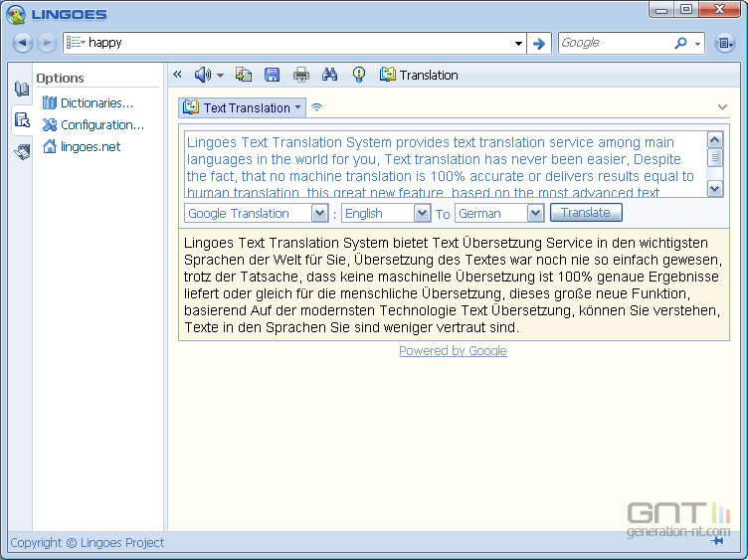Click the happy search input field

[x=300, y=43]
